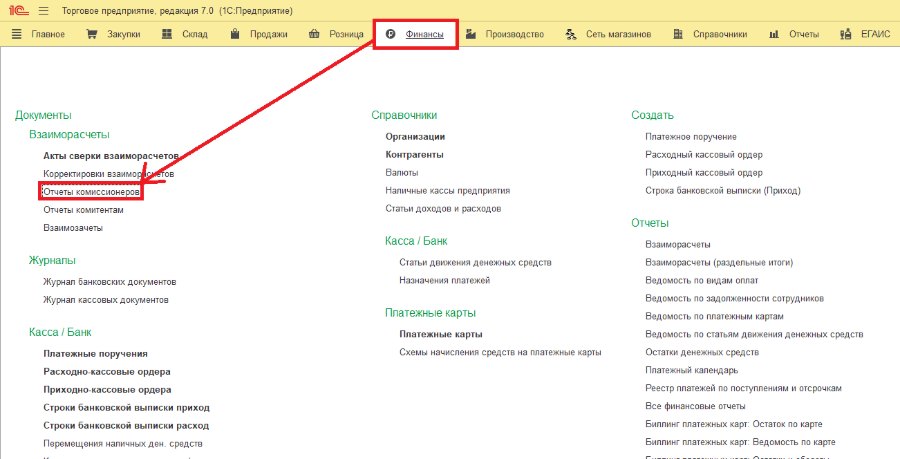Open Статьи доходов и расходов

tap(443, 209)
